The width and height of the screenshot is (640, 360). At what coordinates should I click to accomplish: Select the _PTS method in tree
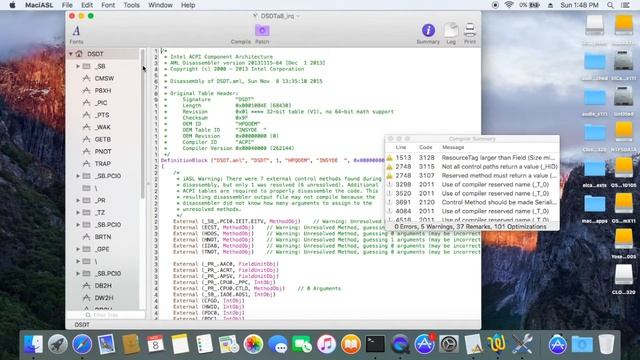click(102, 115)
